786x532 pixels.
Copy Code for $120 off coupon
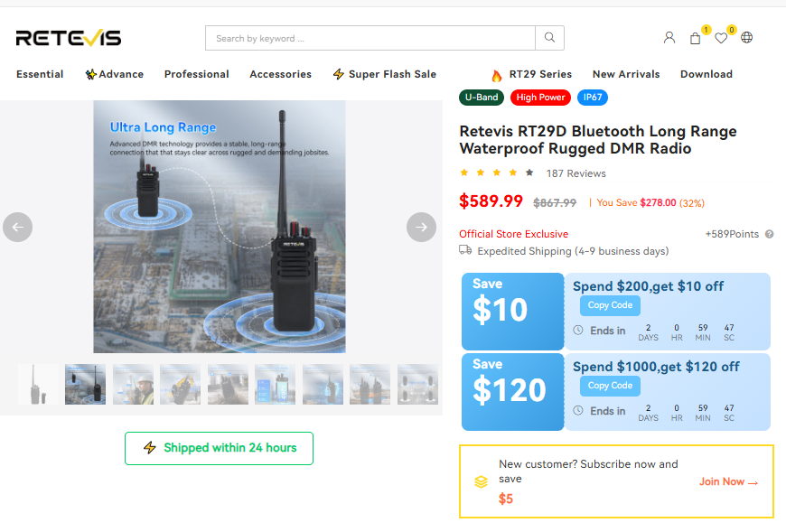[610, 386]
